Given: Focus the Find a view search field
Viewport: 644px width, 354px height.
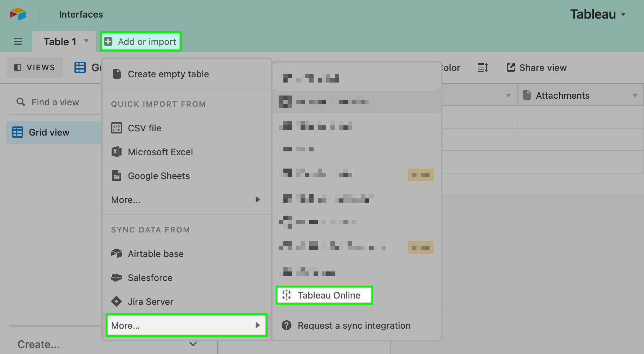Looking at the screenshot, I should (x=56, y=102).
